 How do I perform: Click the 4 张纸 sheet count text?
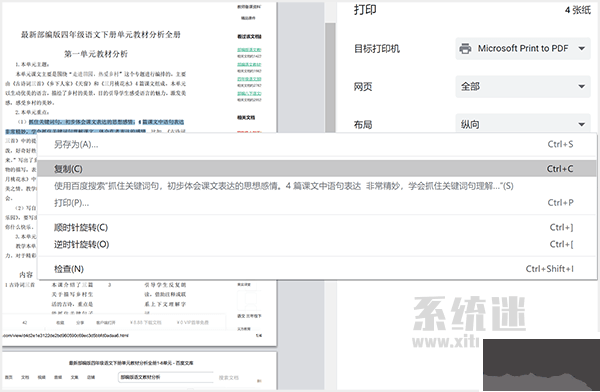pyautogui.click(x=578, y=10)
